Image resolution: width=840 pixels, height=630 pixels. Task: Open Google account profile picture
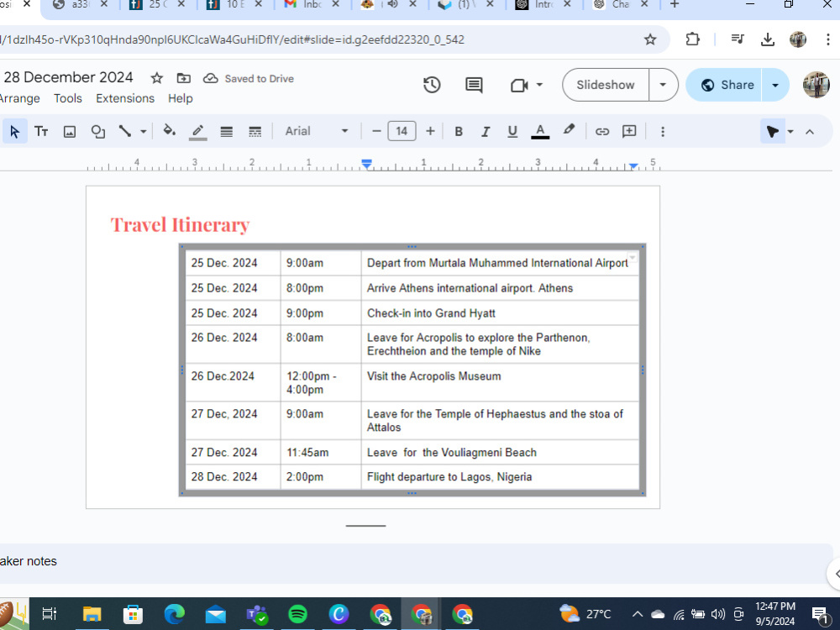816,85
